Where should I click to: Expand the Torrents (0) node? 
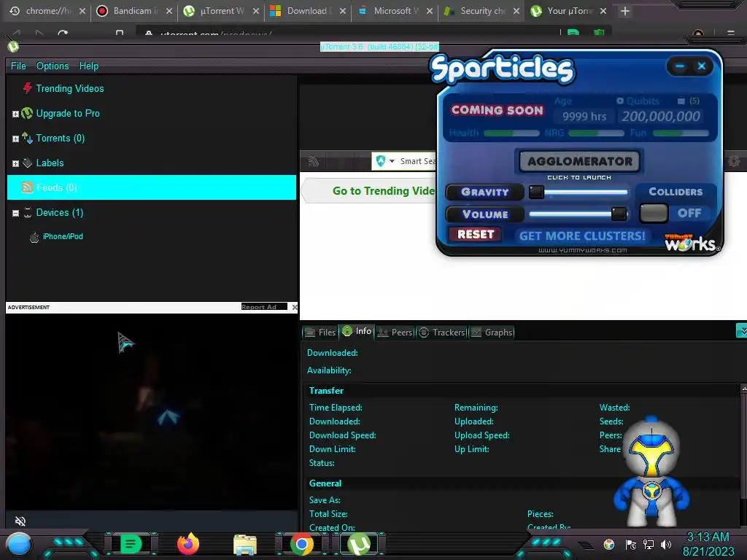point(15,139)
